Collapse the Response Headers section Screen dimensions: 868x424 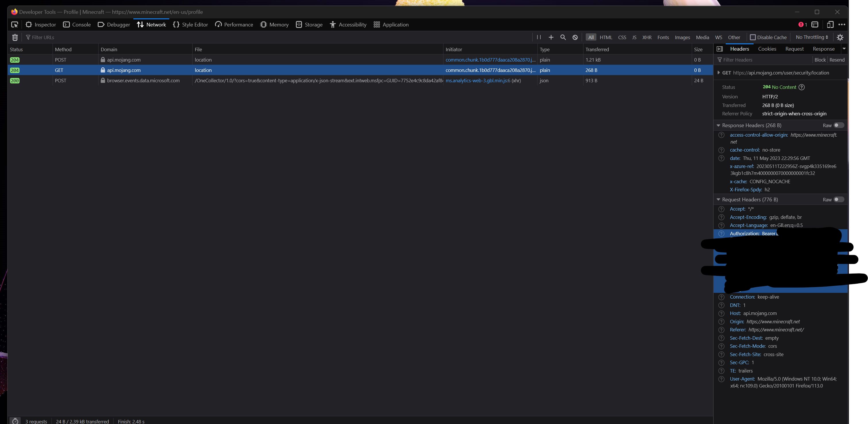718,125
